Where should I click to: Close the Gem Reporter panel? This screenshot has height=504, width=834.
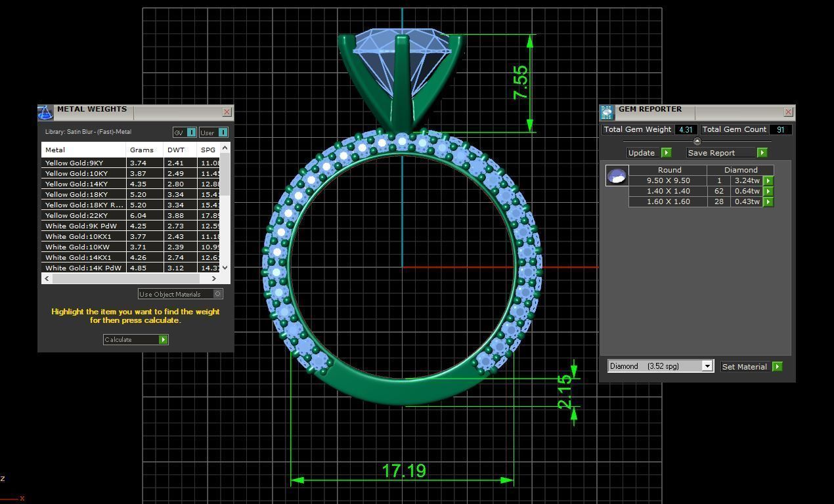[x=788, y=112]
